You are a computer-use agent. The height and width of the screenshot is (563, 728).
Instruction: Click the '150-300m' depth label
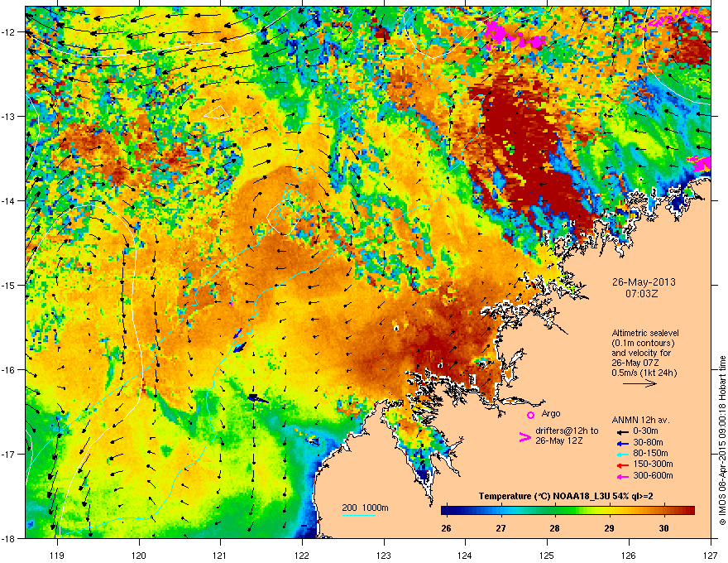653,464
